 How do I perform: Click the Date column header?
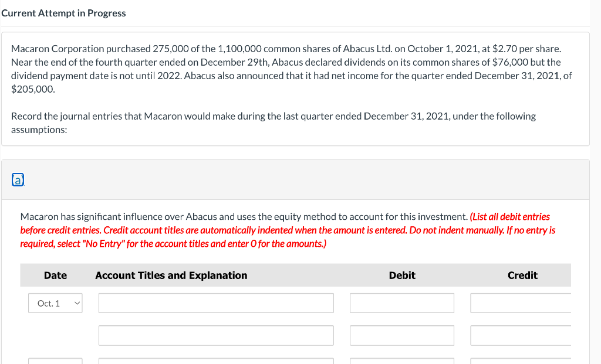55,275
